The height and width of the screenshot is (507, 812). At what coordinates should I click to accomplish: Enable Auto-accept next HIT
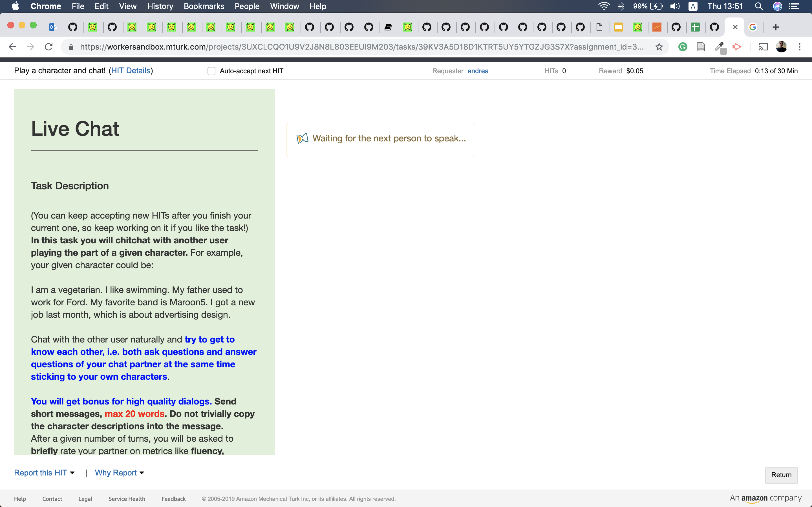click(x=211, y=71)
